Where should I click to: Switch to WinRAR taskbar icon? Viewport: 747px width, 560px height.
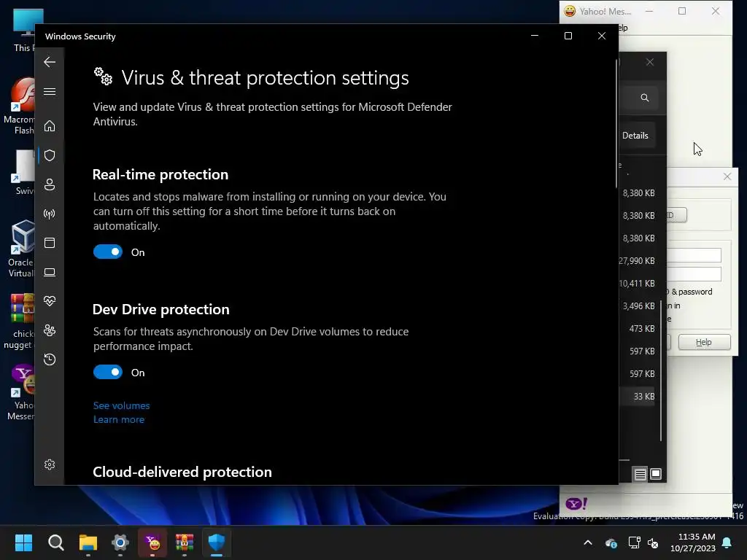(185, 542)
